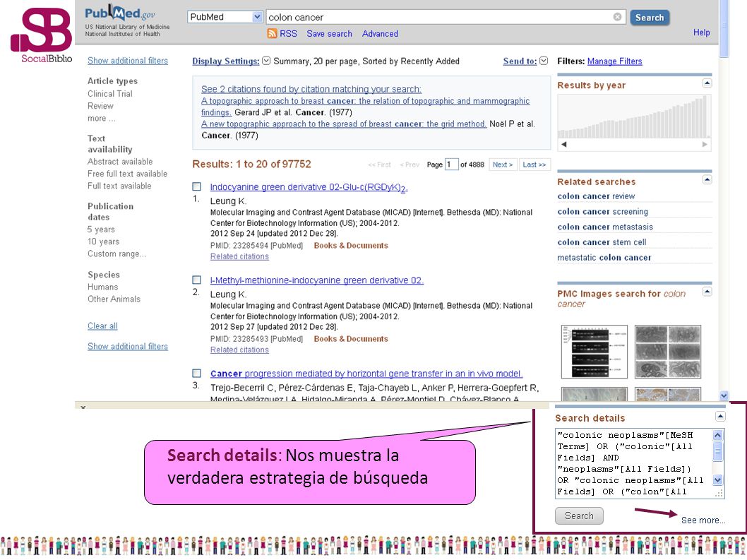Click top Show additional filters link
747x560 pixels.
[128, 61]
